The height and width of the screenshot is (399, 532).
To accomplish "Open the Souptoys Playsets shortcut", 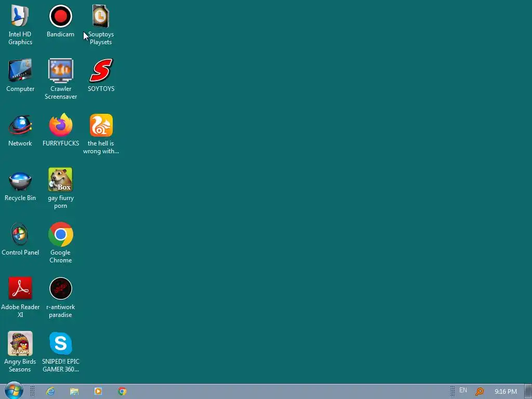I will tap(101, 24).
